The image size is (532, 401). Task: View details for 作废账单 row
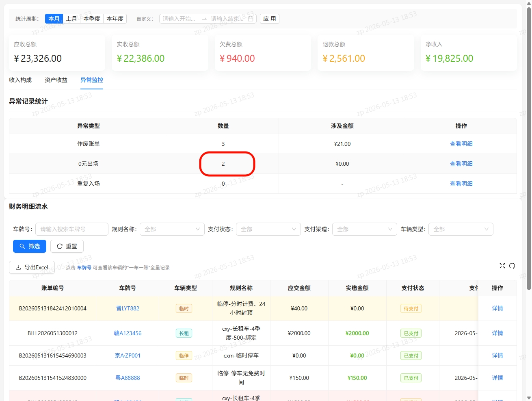coord(461,144)
